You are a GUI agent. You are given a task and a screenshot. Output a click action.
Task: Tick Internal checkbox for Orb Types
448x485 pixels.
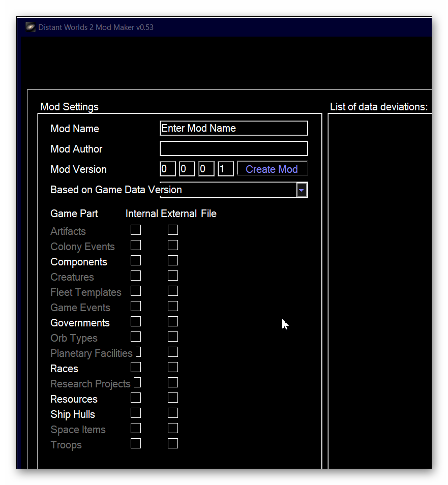(135, 337)
